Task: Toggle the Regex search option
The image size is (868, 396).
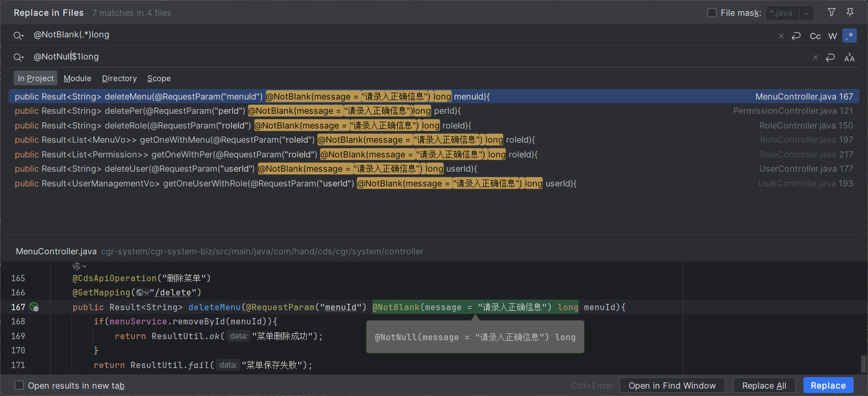Action: coord(850,36)
